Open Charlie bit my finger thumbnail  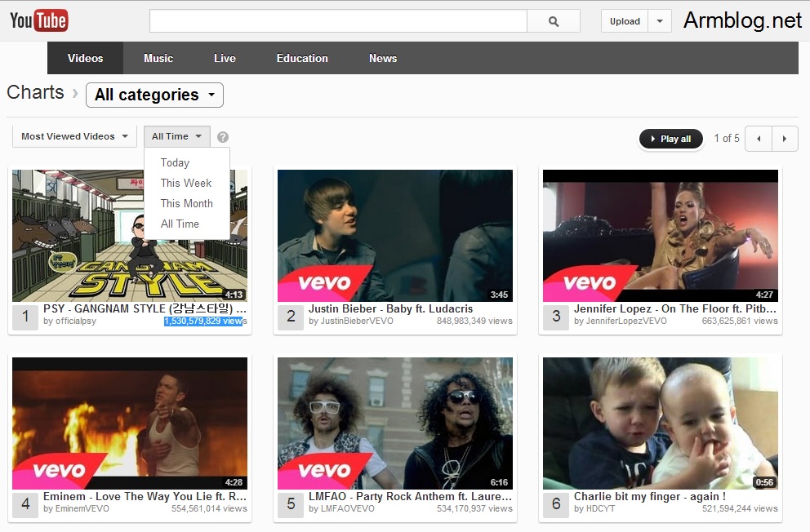click(x=661, y=423)
